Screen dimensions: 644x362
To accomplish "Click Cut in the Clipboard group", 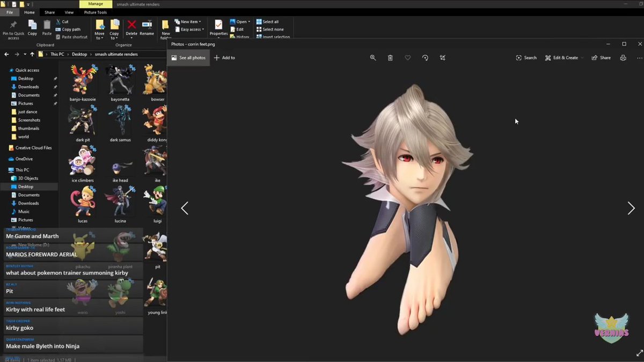I will pos(62,22).
